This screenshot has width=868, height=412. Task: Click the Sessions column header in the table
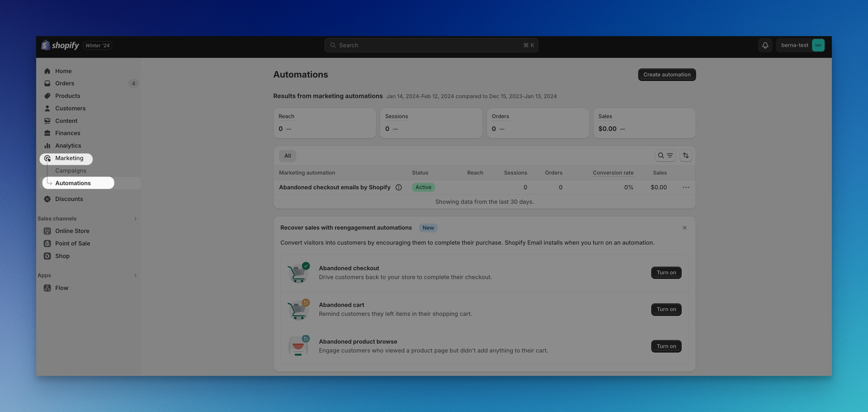click(x=515, y=173)
